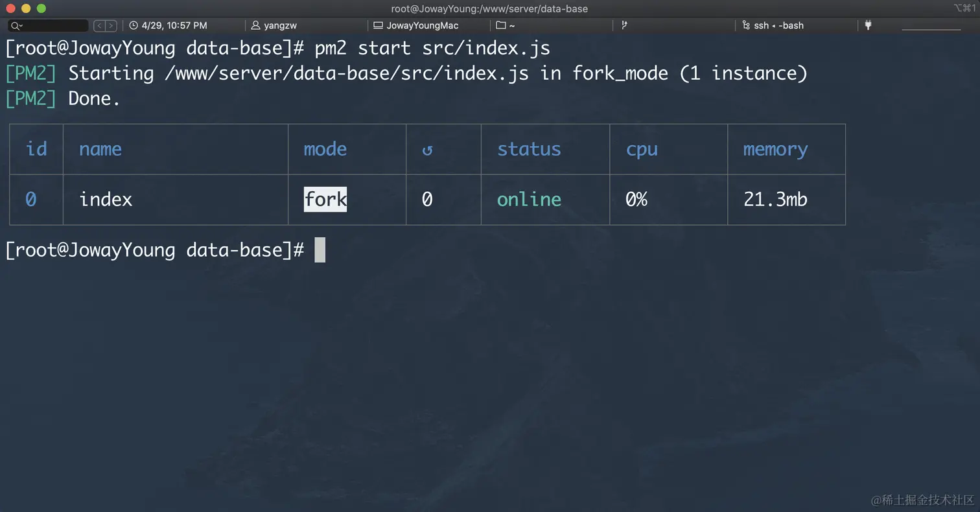
Task: Click the git branch status icon
Action: pos(624,25)
